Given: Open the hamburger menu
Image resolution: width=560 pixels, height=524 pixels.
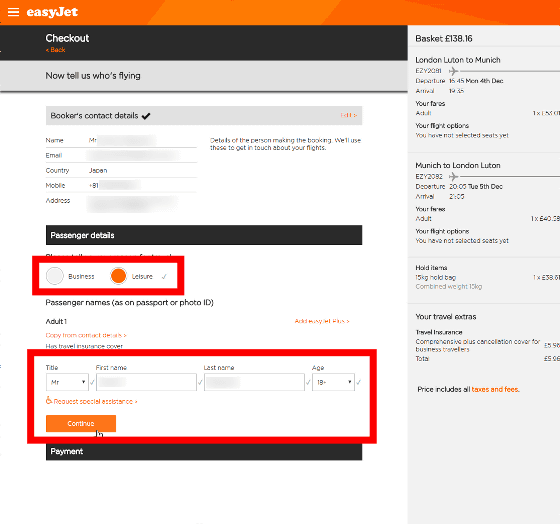Looking at the screenshot, I should [x=13, y=12].
